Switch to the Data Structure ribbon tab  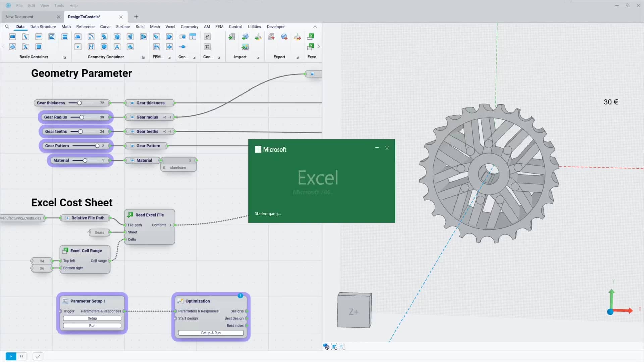[x=43, y=27]
